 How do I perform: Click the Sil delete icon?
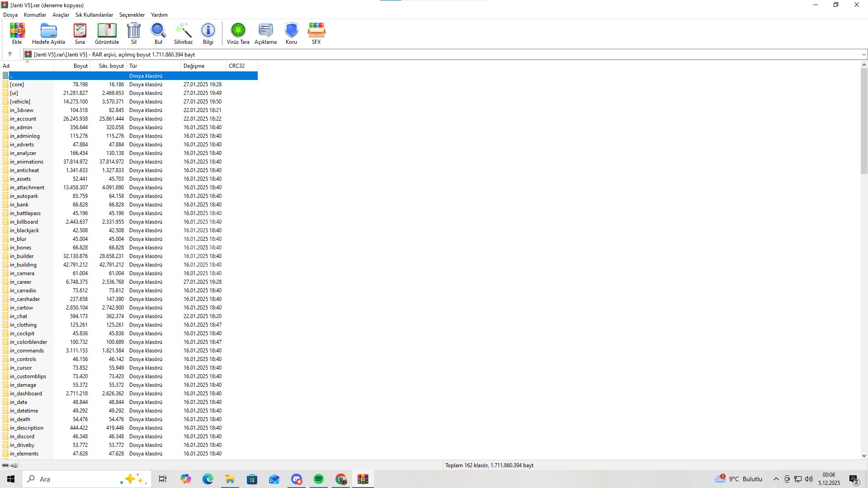[x=134, y=33]
